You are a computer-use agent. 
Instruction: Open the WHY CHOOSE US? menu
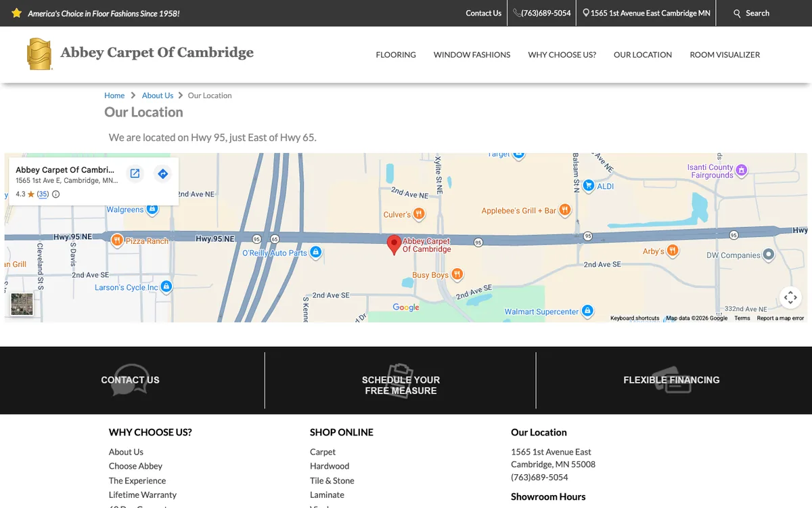click(x=562, y=55)
